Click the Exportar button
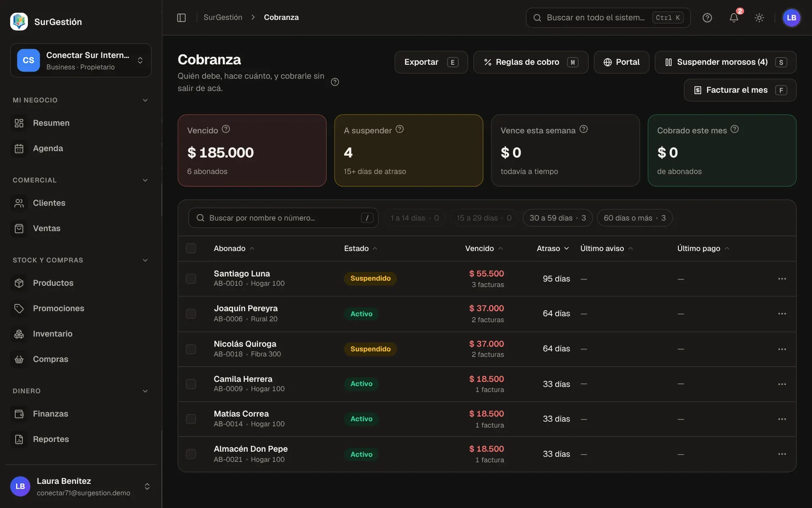The height and width of the screenshot is (508, 812). coord(431,62)
